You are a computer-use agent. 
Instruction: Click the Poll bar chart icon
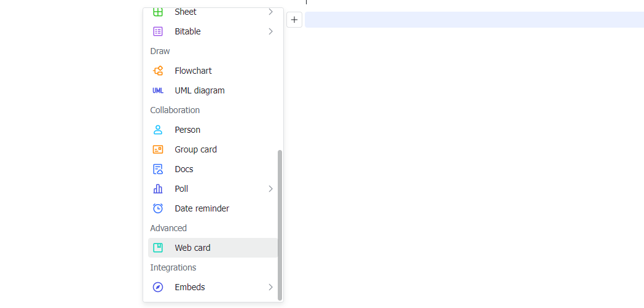(x=158, y=189)
